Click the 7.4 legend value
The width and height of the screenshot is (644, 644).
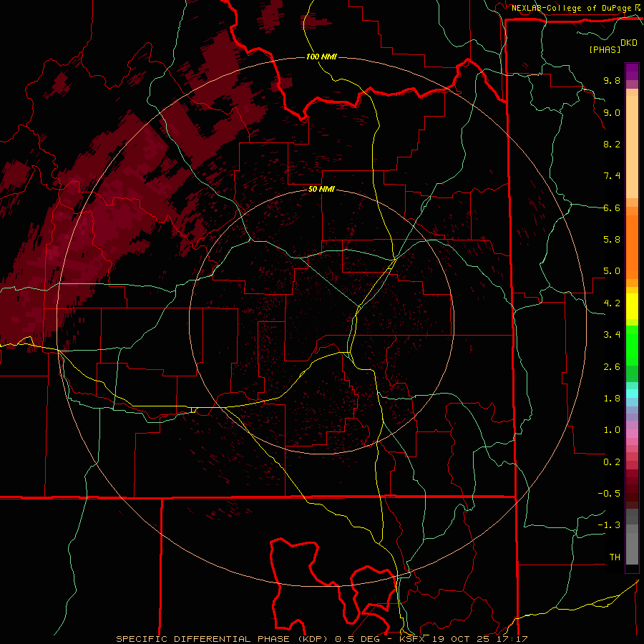tap(612, 176)
